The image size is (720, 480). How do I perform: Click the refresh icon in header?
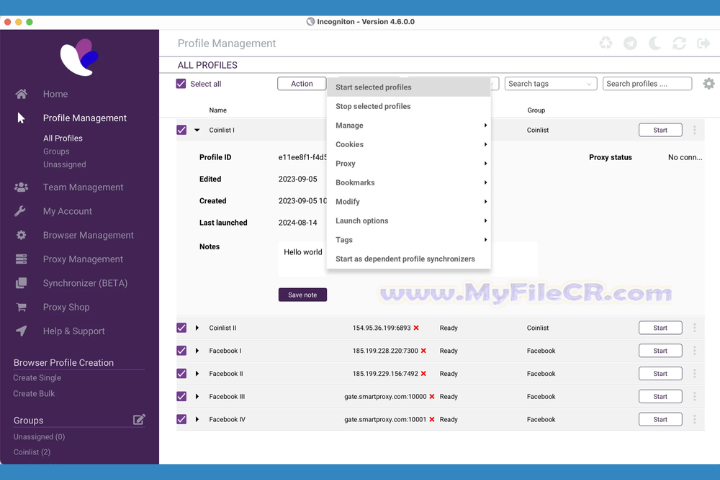tap(679, 43)
